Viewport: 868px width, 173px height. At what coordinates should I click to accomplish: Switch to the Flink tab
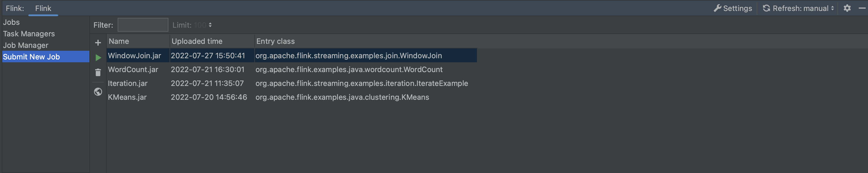point(44,8)
